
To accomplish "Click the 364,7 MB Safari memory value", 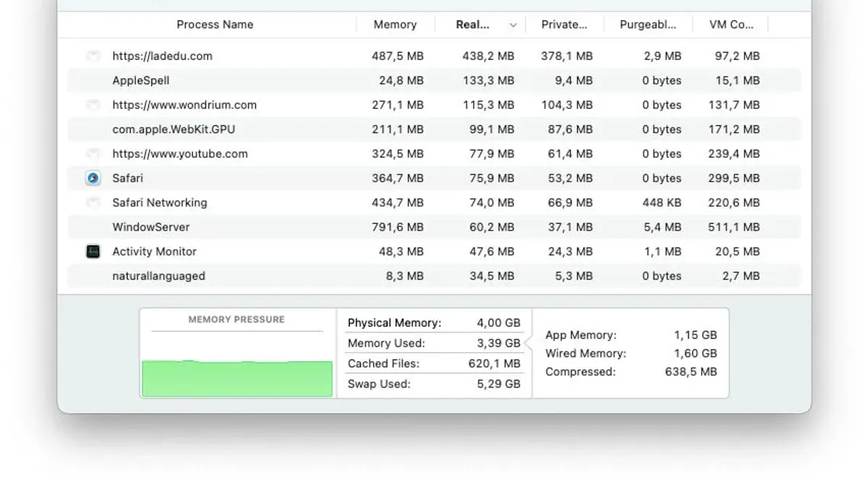I will pos(398,178).
